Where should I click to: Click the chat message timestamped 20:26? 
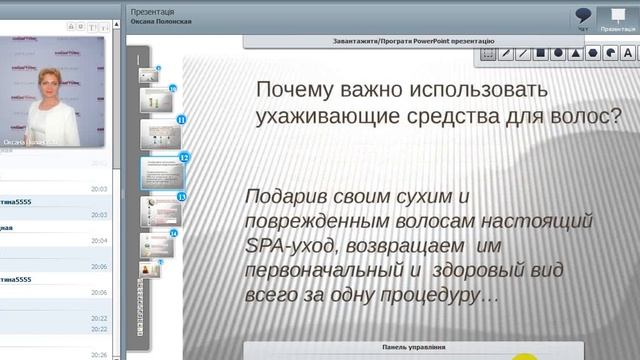(x=56, y=355)
